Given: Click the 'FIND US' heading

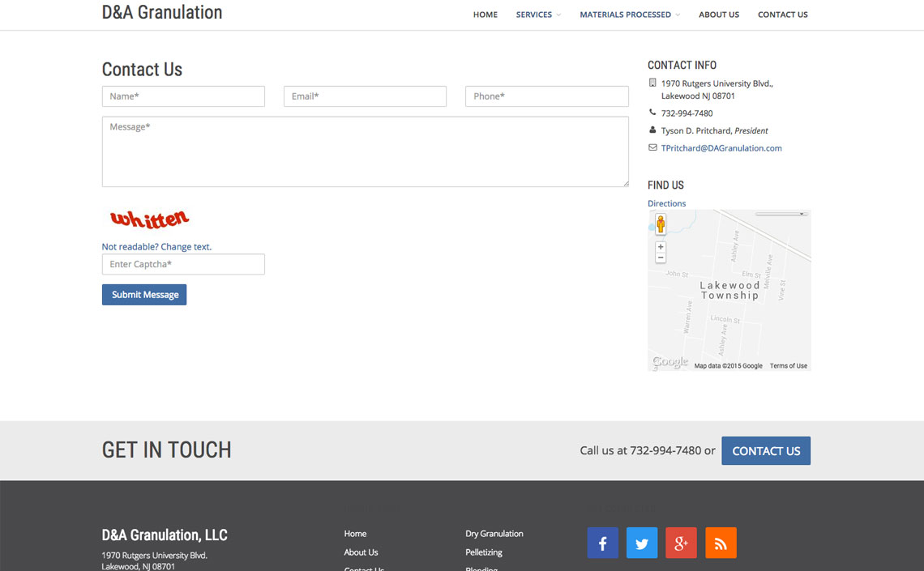Looking at the screenshot, I should pyautogui.click(x=666, y=185).
